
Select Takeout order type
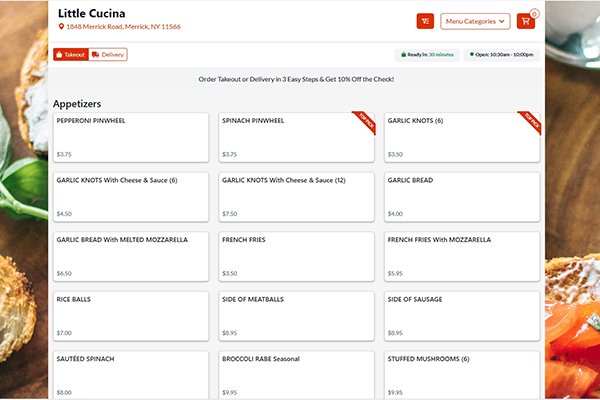pyautogui.click(x=70, y=54)
